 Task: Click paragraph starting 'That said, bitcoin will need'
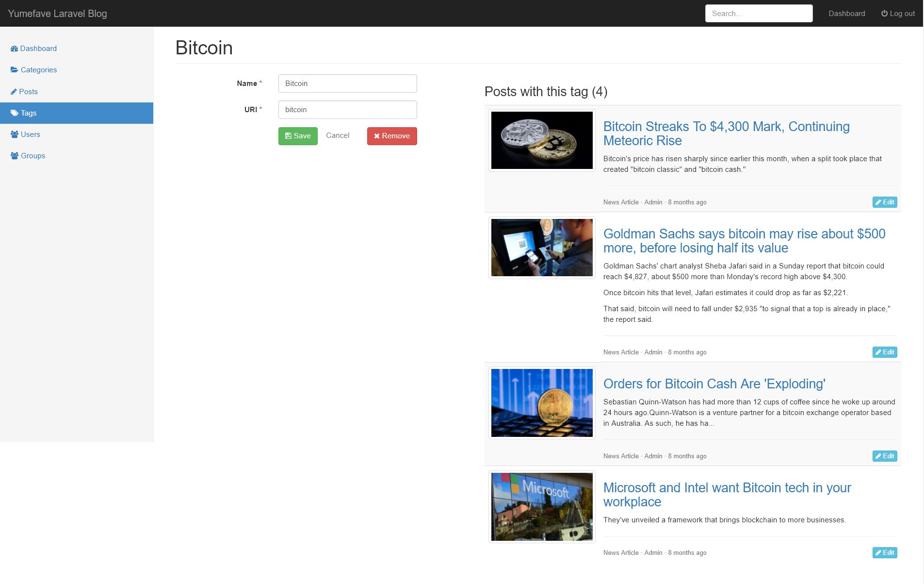point(747,314)
